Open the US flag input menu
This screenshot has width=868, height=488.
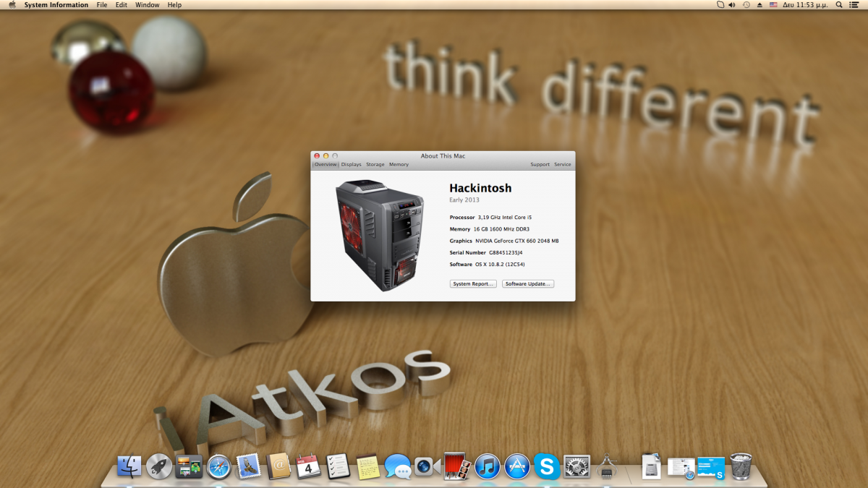(773, 5)
